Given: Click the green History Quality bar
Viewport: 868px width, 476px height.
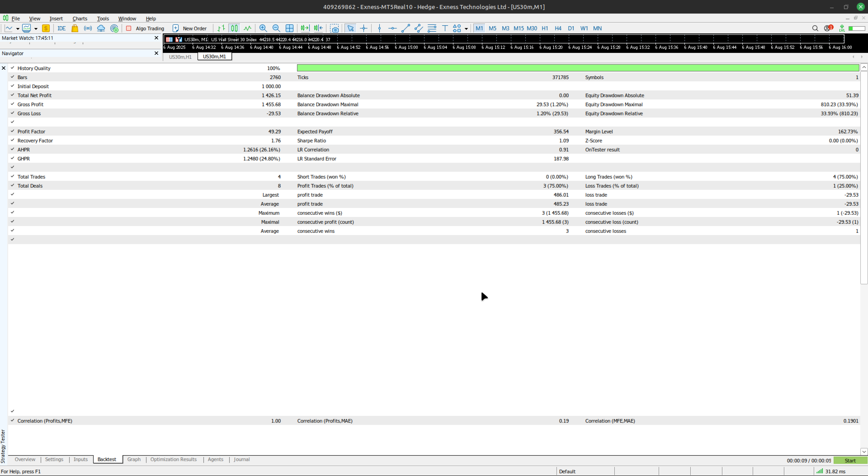Looking at the screenshot, I should [578, 68].
